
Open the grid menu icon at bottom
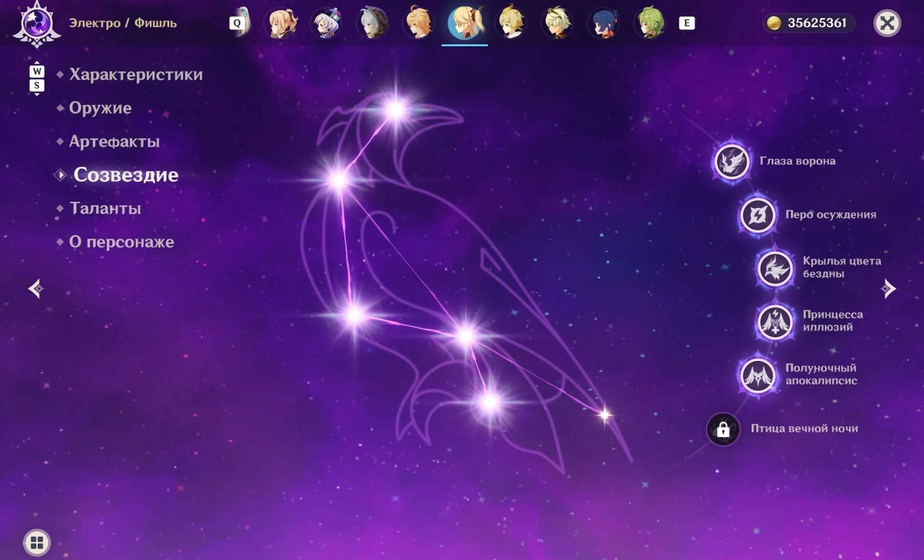pyautogui.click(x=37, y=543)
